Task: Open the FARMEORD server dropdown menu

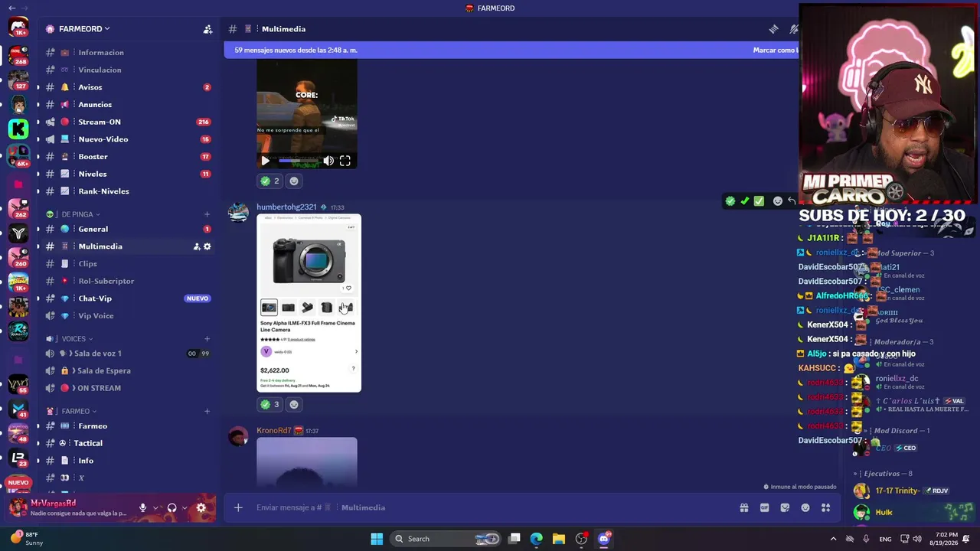Action: (84, 29)
